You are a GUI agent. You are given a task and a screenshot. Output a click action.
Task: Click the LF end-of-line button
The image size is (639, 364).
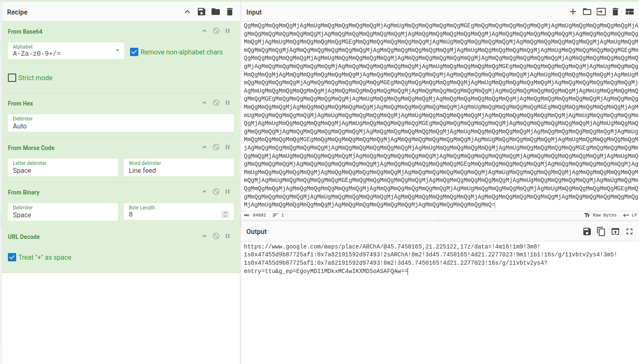(x=630, y=215)
